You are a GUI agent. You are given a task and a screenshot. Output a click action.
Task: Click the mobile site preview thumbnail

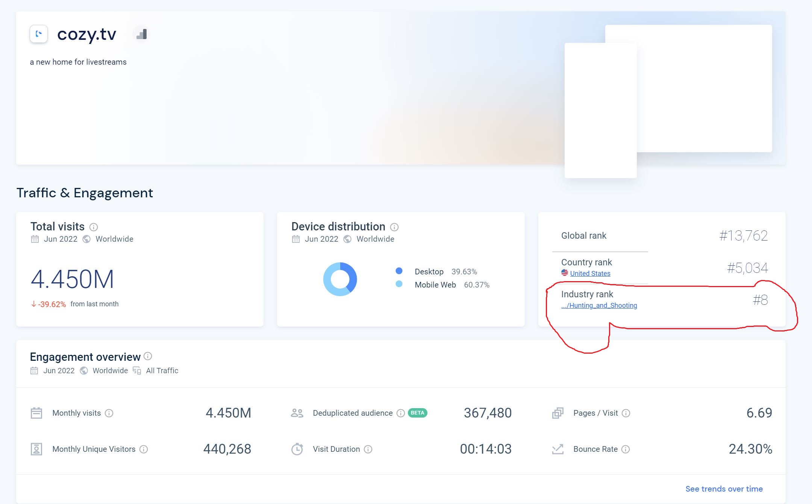coord(601,110)
